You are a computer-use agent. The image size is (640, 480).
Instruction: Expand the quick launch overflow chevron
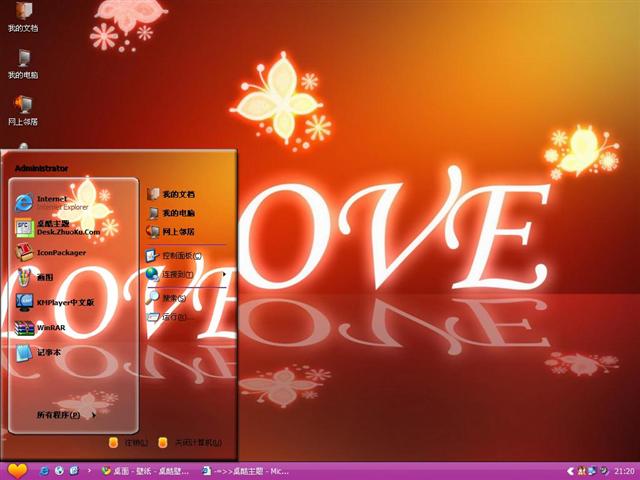[89, 471]
